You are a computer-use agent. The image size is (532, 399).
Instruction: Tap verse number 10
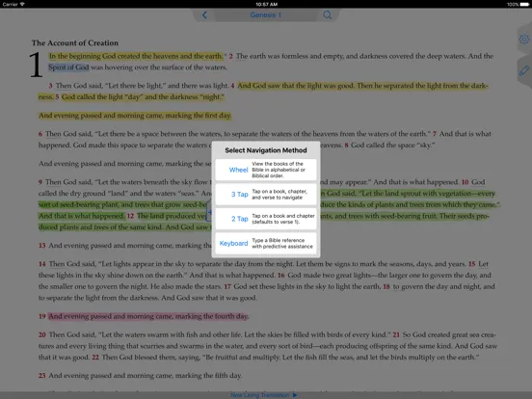click(x=465, y=182)
